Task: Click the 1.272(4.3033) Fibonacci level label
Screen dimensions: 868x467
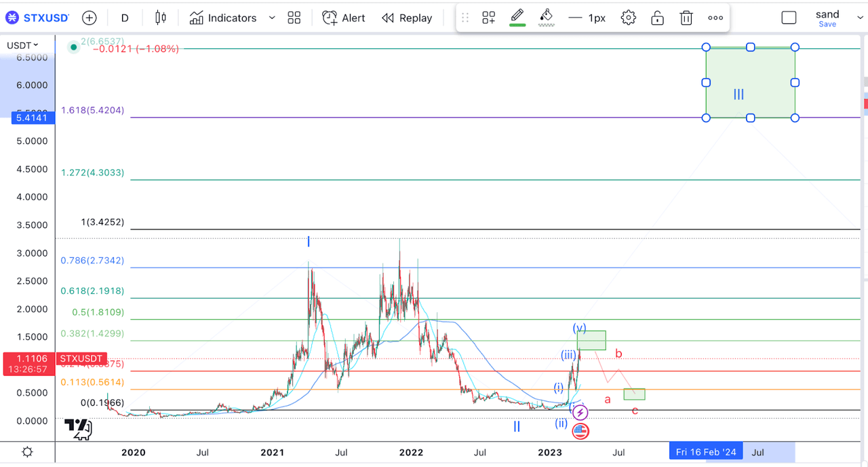Action: [x=92, y=172]
